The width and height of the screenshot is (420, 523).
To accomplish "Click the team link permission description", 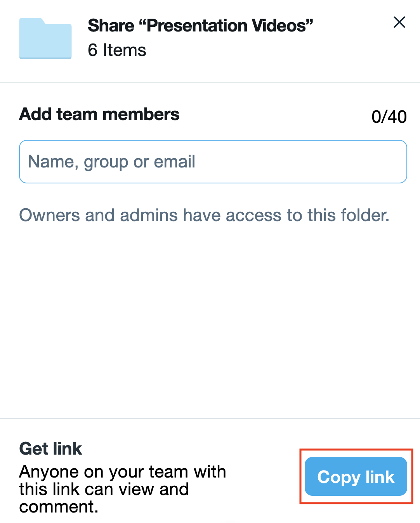I will 122,489.
